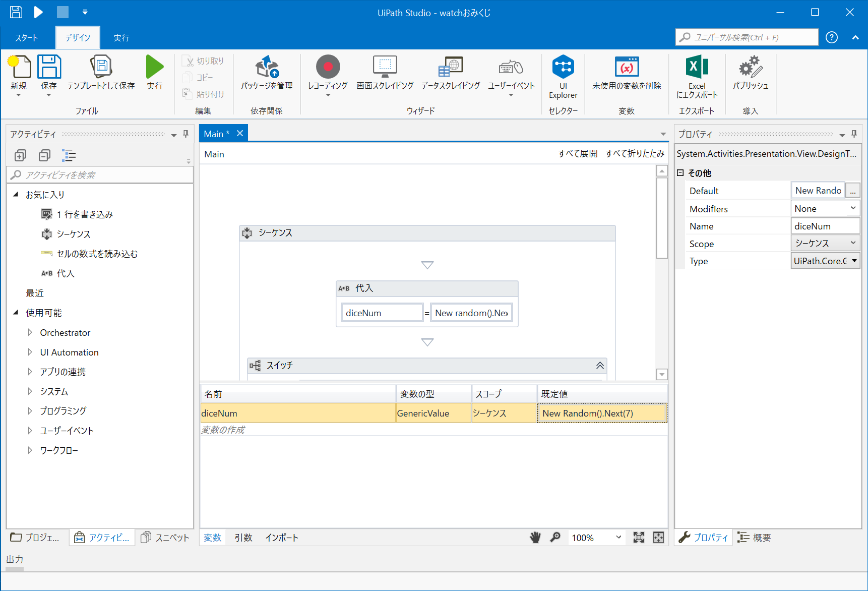Image resolution: width=868 pixels, height=591 pixels.
Task: Click quick-access stop icon in title bar
Action: pos(63,12)
